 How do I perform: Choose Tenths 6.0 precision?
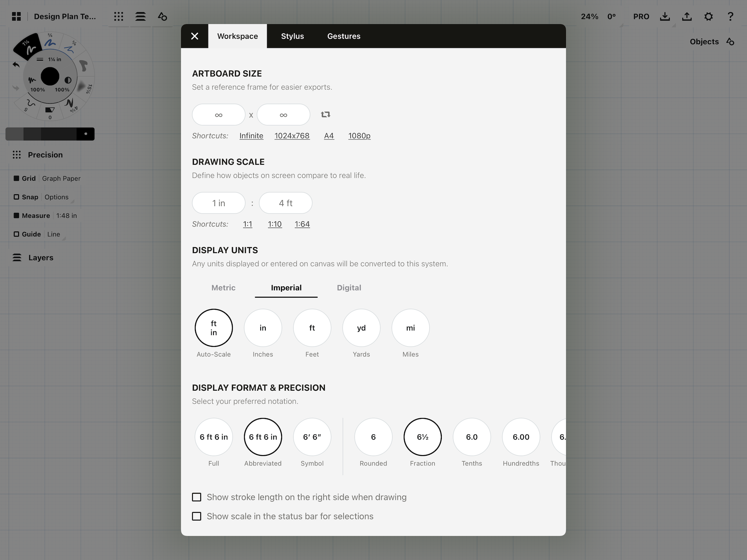472,437
